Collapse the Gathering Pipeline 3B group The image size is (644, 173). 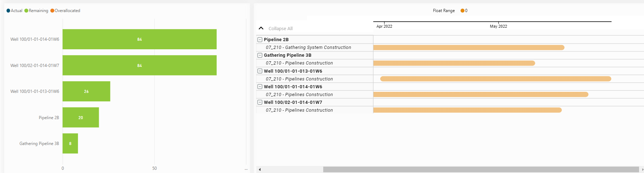tap(260, 55)
